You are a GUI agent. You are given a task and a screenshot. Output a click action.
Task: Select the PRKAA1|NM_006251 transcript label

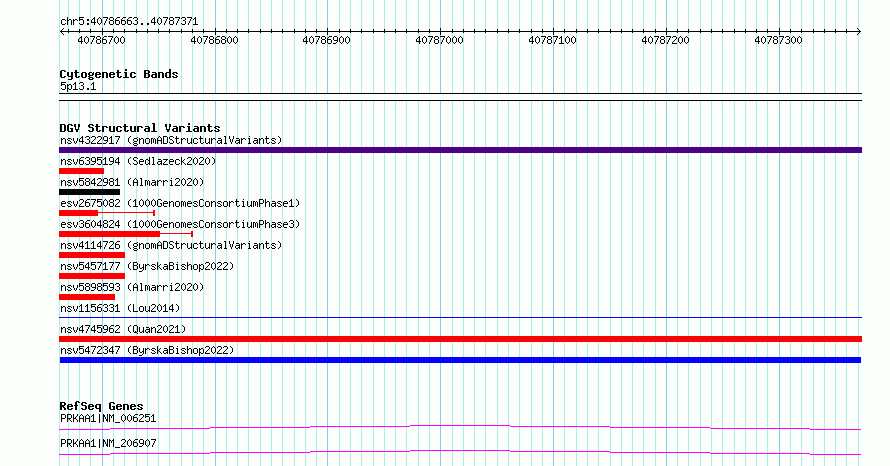tap(108, 418)
